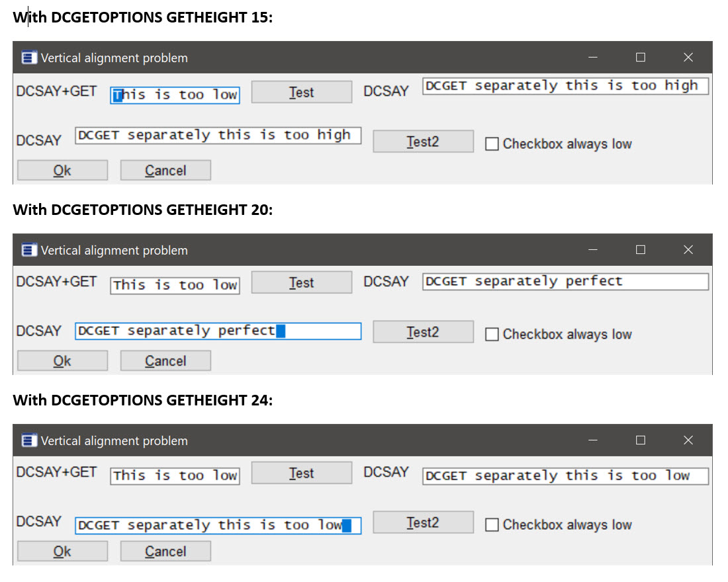Click the focused 'This is too low' field under GETHEIGHT 15
Screen dimensions: 728x582
pyautogui.click(x=175, y=95)
